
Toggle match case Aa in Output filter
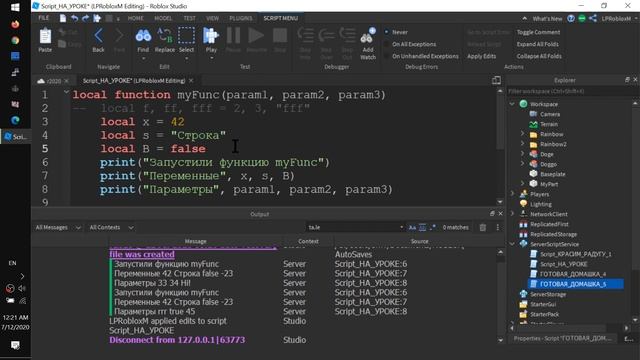tap(412, 227)
